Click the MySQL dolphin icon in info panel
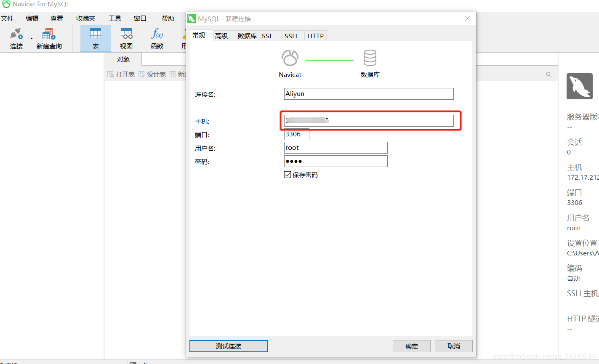This screenshot has height=364, width=599. pyautogui.click(x=579, y=86)
